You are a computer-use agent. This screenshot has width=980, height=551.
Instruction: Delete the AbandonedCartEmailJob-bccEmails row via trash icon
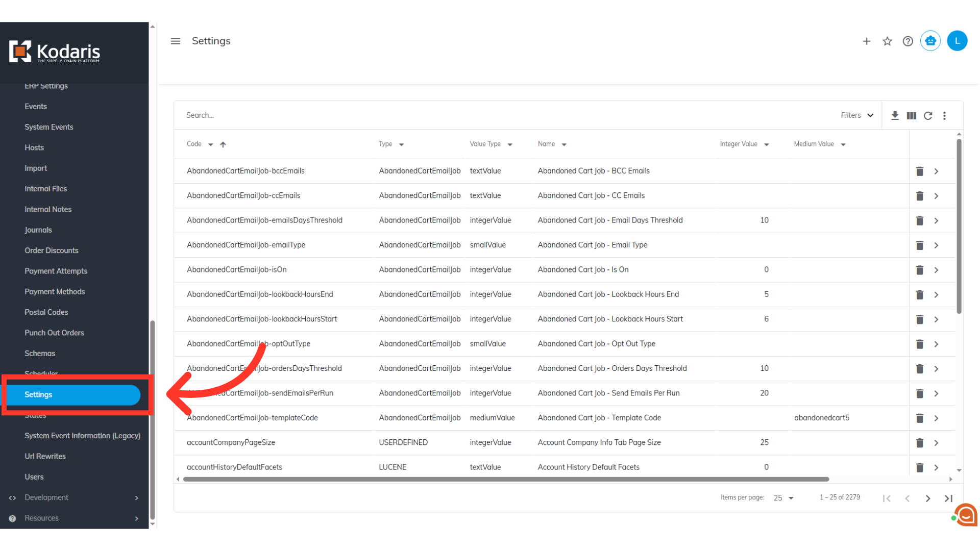pyautogui.click(x=919, y=171)
